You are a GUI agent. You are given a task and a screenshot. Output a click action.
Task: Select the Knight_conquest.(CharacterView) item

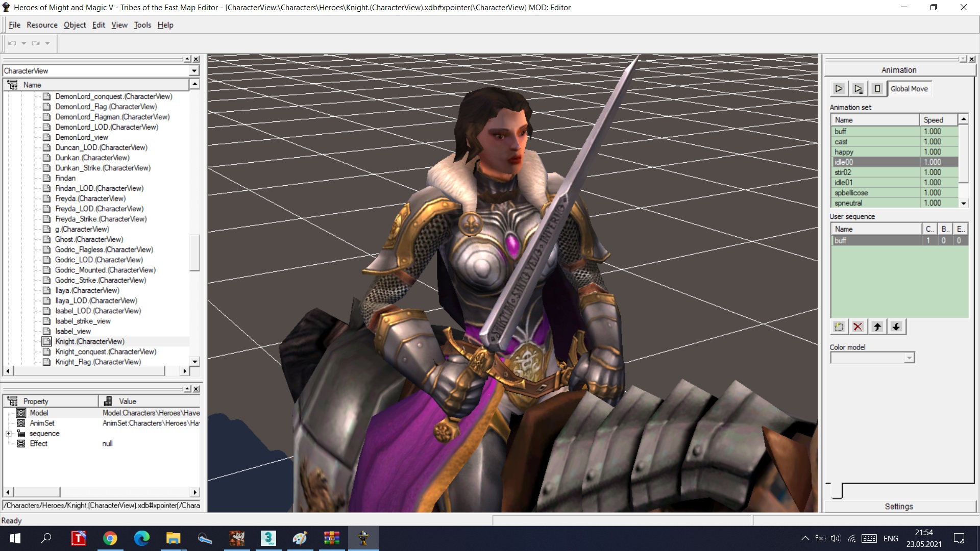click(x=106, y=352)
